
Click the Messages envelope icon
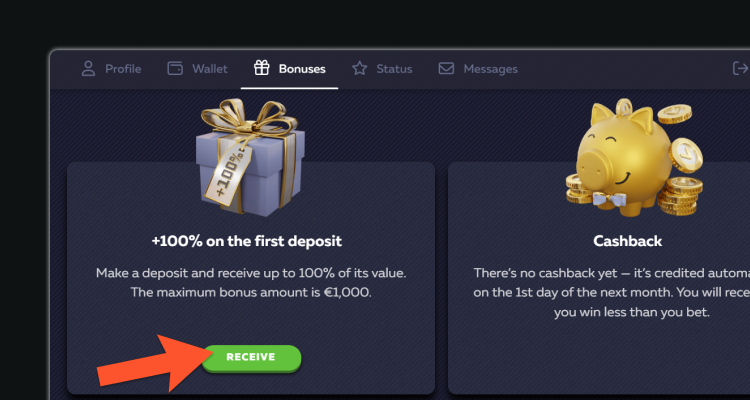446,69
